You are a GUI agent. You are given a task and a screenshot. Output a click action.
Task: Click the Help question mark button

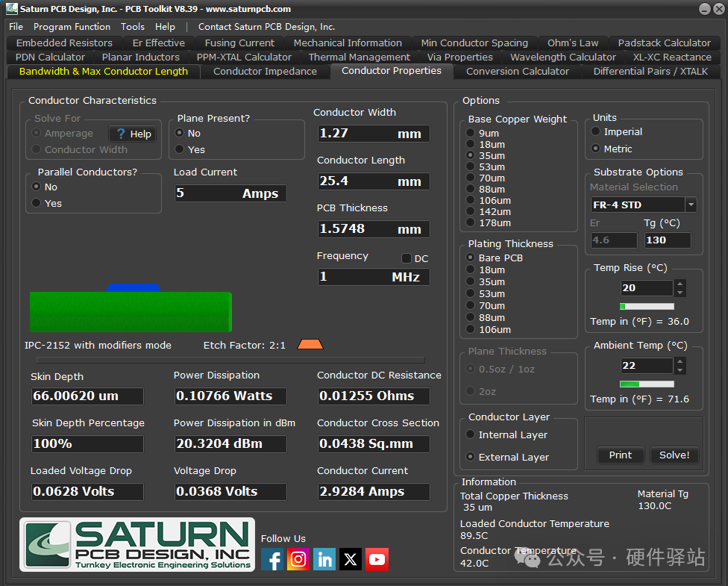[x=133, y=134]
